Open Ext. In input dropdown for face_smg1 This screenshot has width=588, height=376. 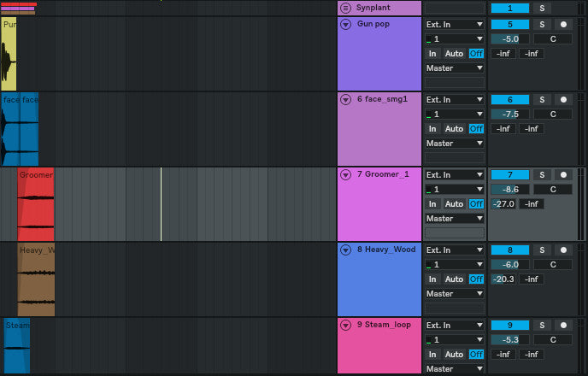(x=455, y=100)
